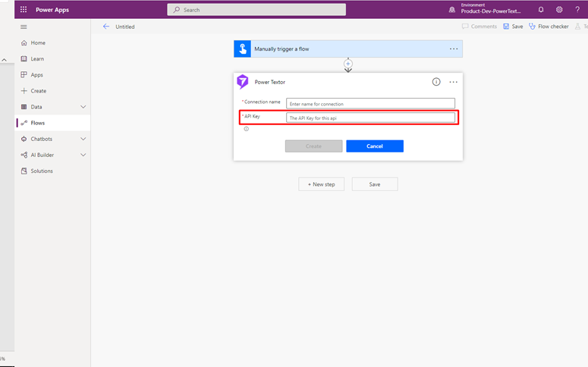Click the small info icon below API Key
This screenshot has width=588, height=367.
click(247, 129)
